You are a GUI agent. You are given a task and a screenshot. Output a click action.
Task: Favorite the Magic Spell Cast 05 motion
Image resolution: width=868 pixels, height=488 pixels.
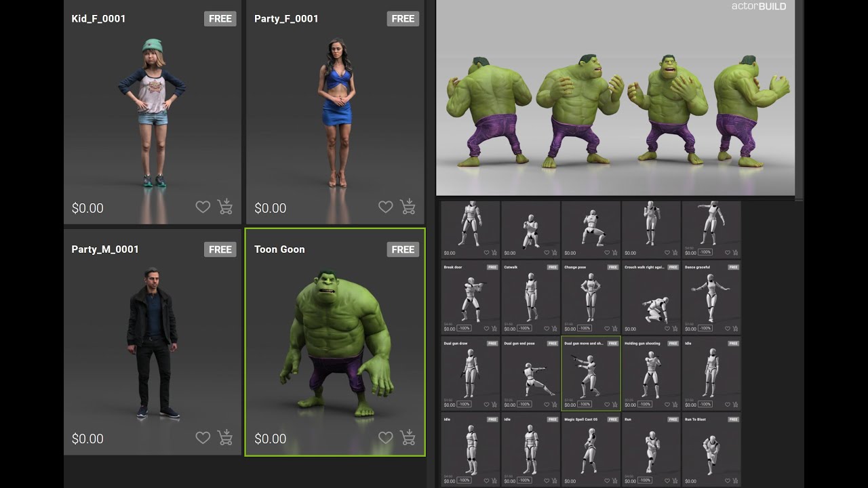607,481
